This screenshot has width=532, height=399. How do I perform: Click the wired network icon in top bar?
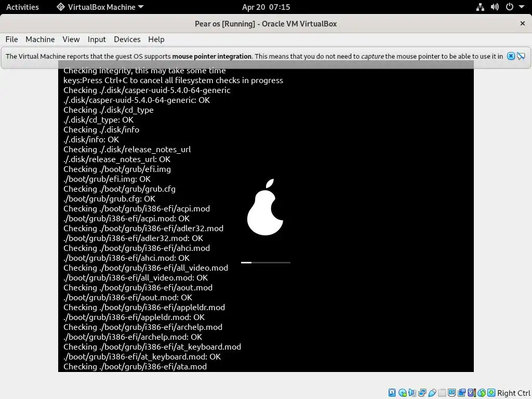[x=480, y=7]
